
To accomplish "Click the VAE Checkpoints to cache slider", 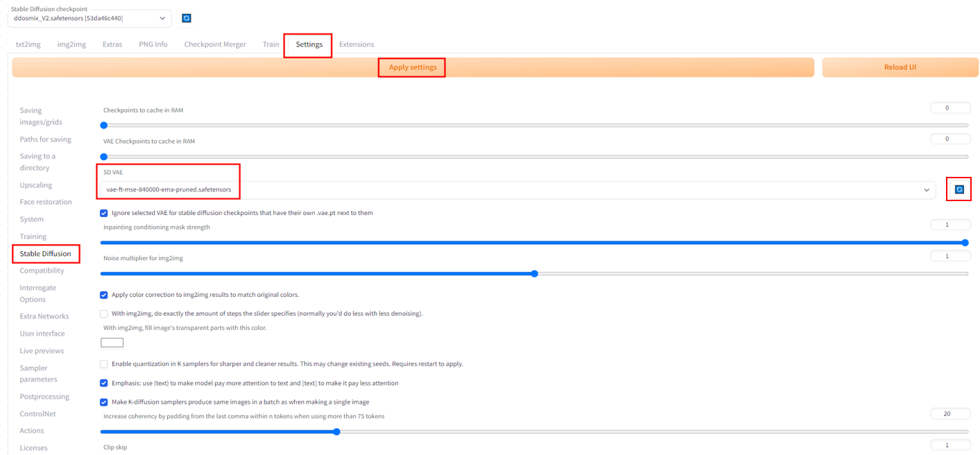I will [534, 156].
